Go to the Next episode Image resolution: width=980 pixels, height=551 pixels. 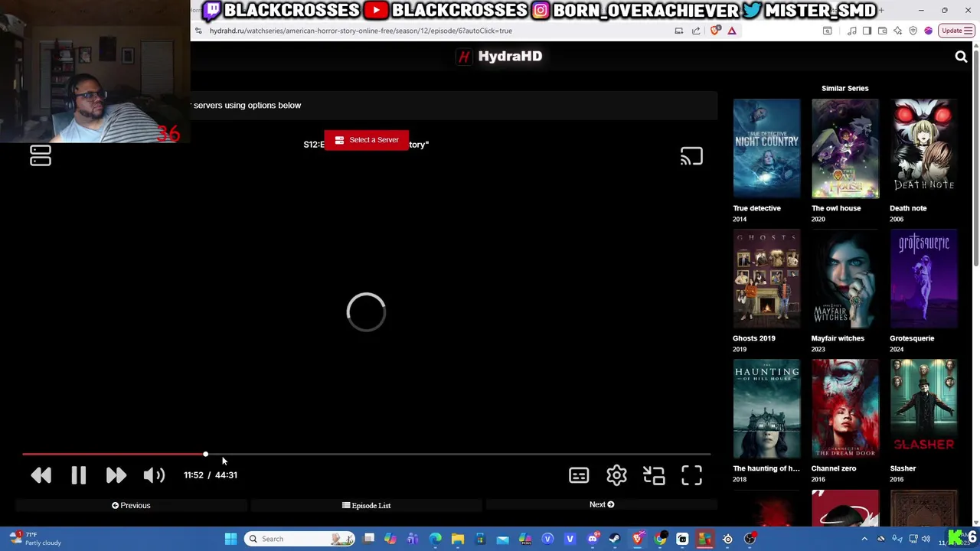click(x=602, y=504)
